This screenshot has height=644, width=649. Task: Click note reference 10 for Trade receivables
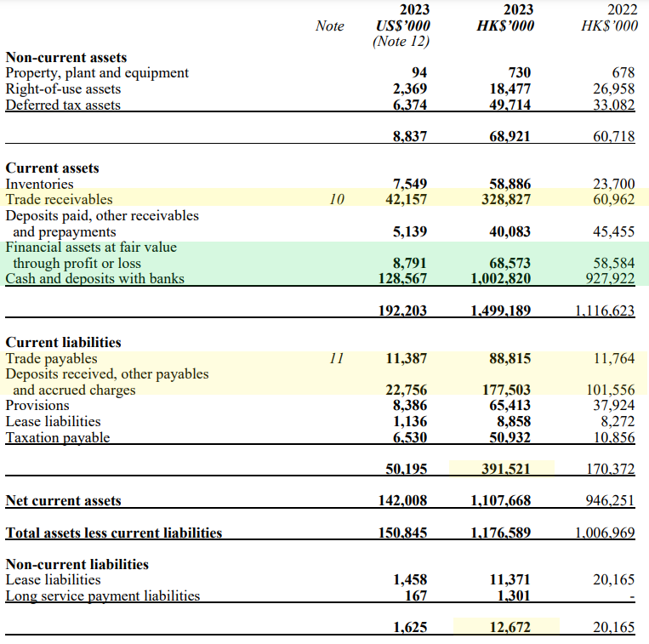tap(337, 199)
